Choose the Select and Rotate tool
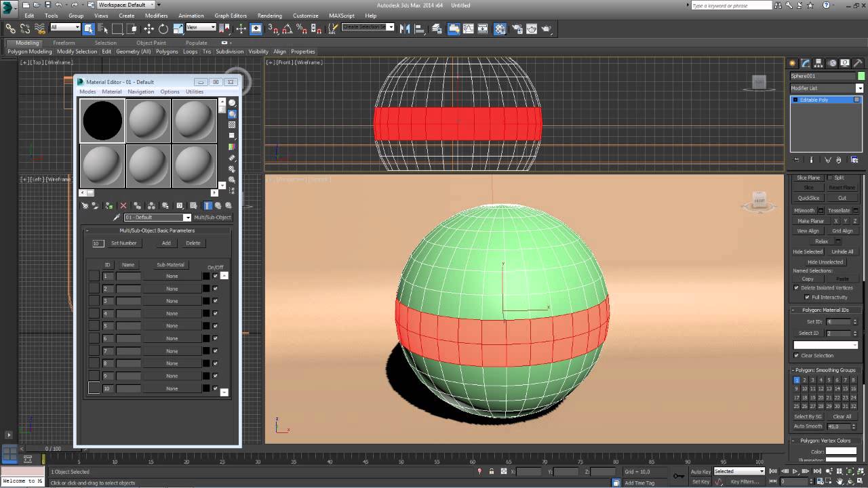This screenshot has height=488, width=868. point(163,28)
